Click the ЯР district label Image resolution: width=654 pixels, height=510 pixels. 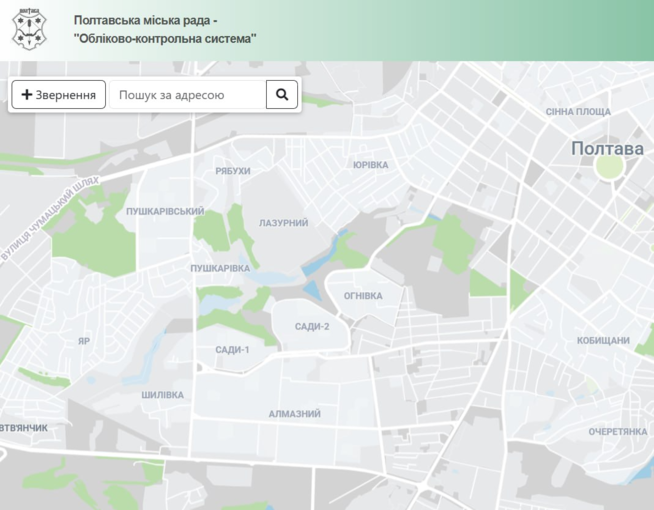tap(84, 341)
